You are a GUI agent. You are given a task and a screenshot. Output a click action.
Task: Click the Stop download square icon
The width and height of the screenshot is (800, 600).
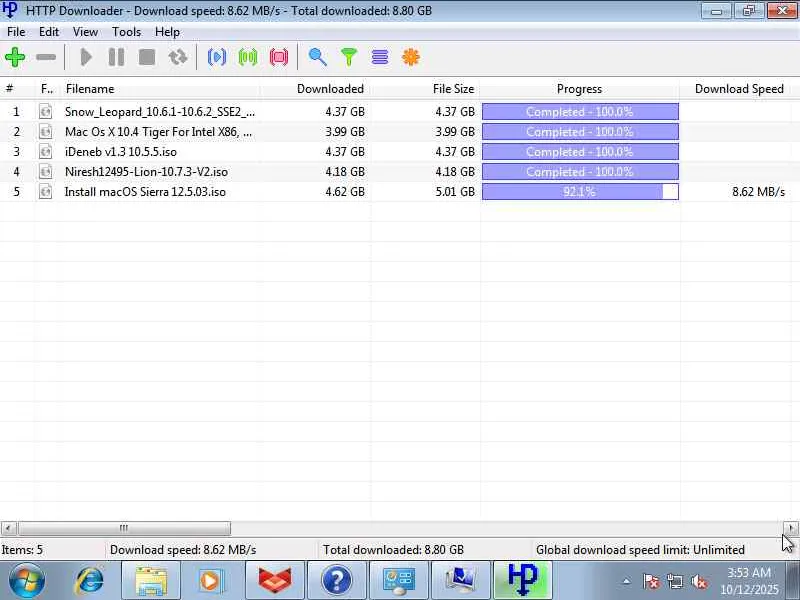point(147,57)
